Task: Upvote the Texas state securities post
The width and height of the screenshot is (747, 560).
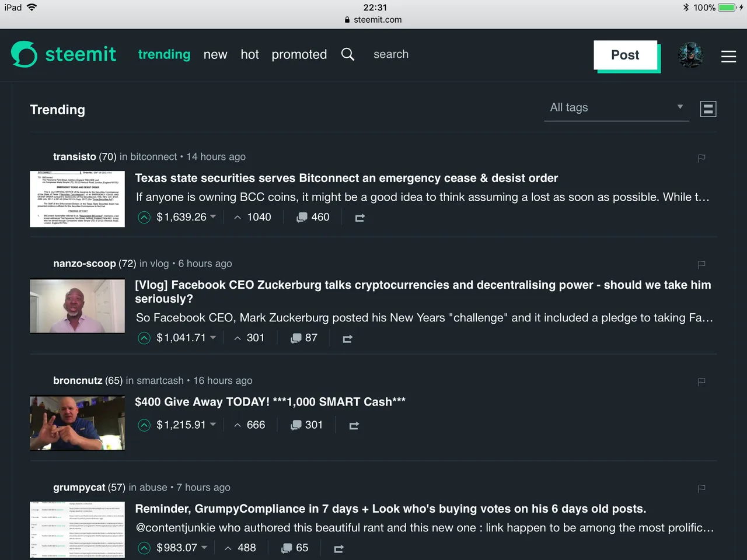Action: (x=144, y=218)
